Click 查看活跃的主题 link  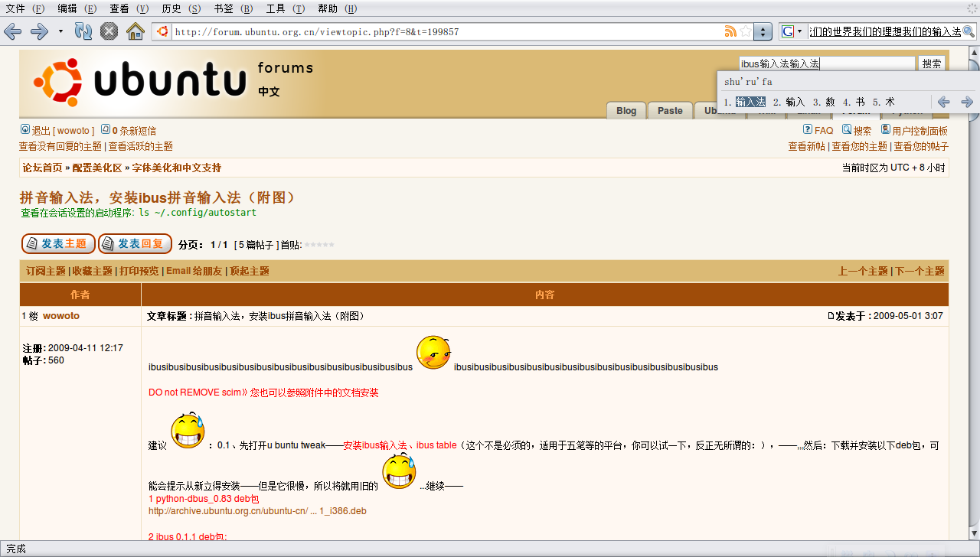click(141, 146)
